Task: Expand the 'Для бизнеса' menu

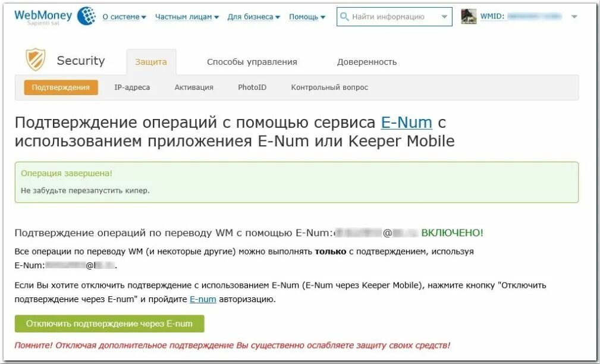Action: (254, 17)
